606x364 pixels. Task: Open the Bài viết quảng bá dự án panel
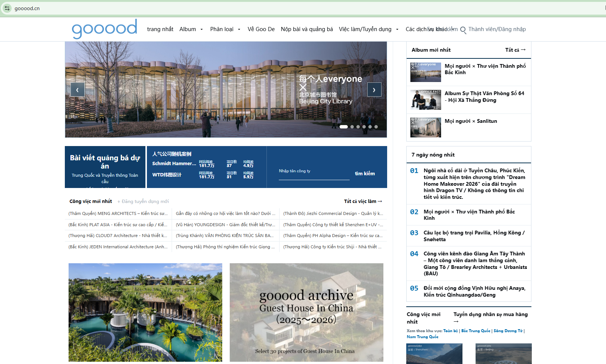pyautogui.click(x=105, y=167)
